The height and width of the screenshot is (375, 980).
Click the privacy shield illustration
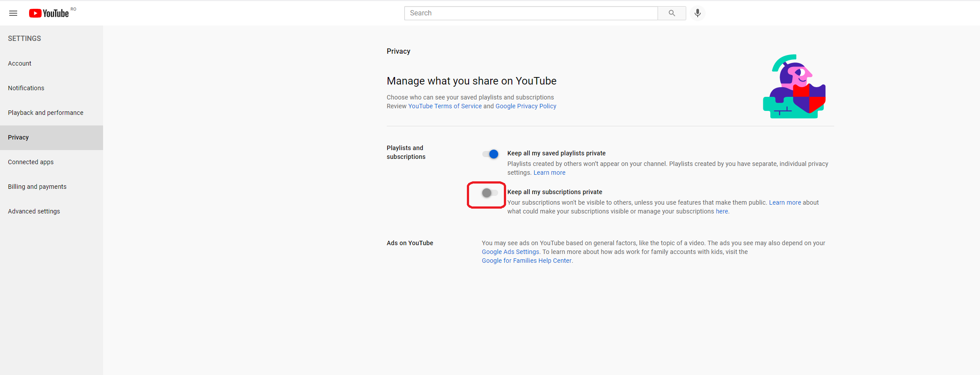(x=794, y=87)
